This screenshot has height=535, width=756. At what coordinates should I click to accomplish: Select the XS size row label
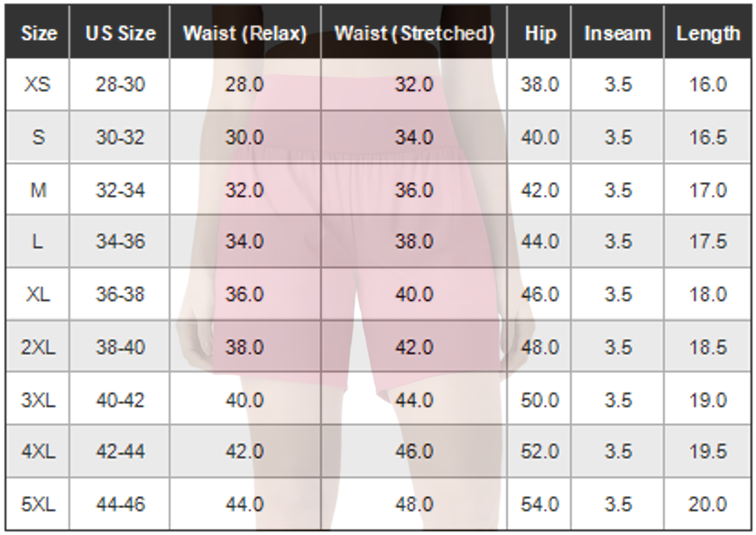(38, 85)
